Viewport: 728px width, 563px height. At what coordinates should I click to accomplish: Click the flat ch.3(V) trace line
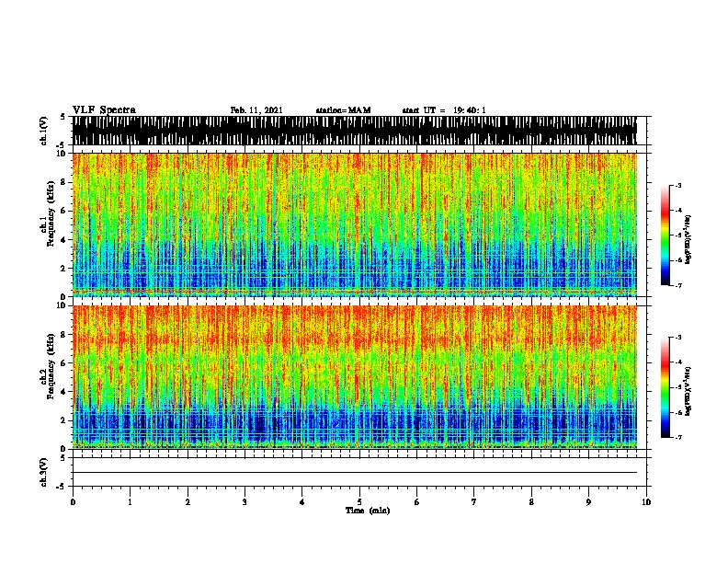pyautogui.click(x=355, y=473)
